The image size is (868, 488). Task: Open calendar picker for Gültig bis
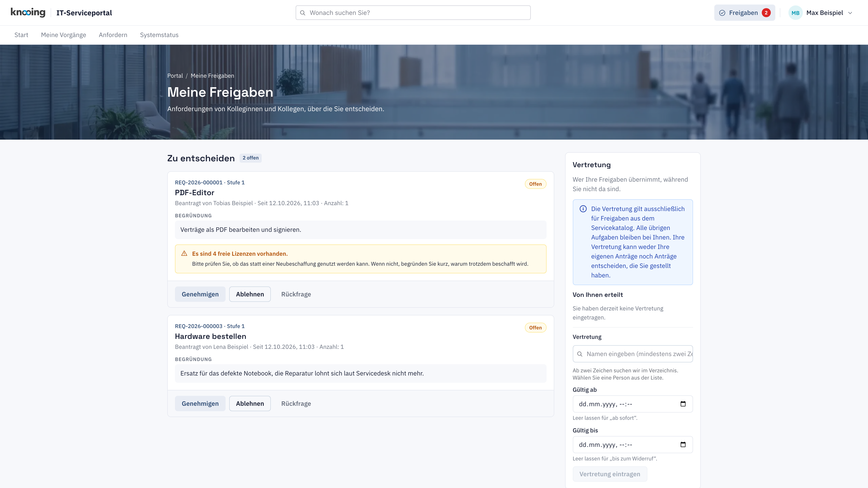(683, 445)
